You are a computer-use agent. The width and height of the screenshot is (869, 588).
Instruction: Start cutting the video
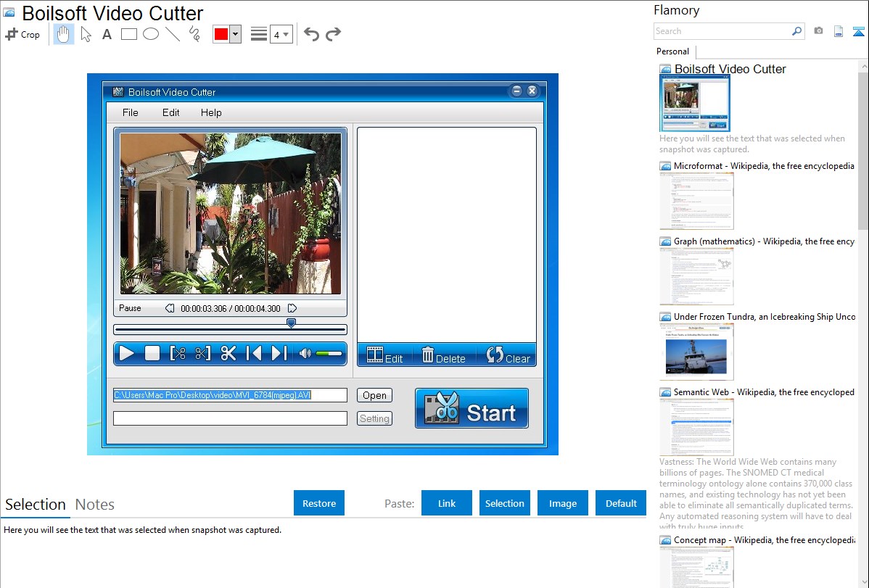pyautogui.click(x=471, y=408)
